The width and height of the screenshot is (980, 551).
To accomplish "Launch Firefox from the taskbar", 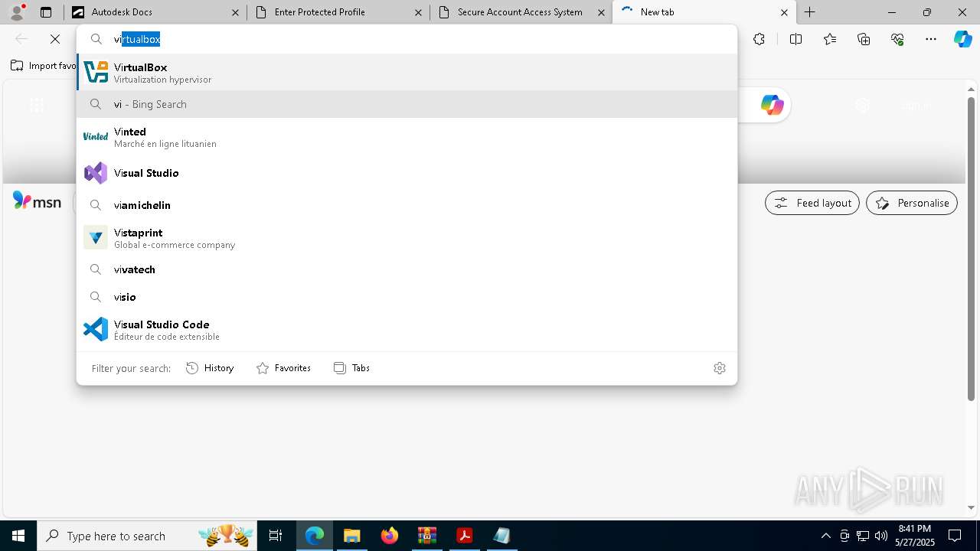I will [390, 536].
